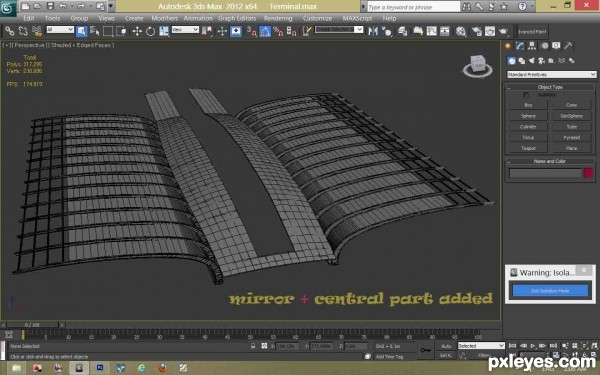
Task: Toggle Keyboard Shortcut Override
Action: [x=236, y=31]
